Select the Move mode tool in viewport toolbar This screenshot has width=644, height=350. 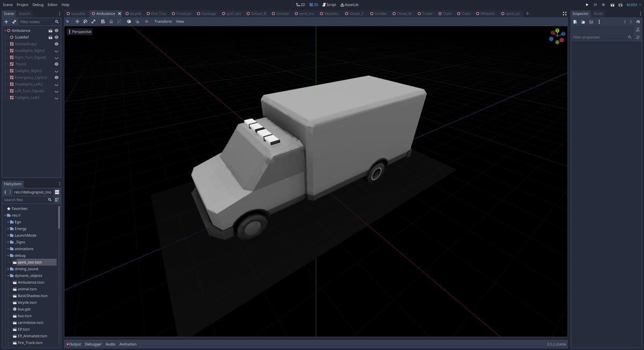(x=77, y=21)
